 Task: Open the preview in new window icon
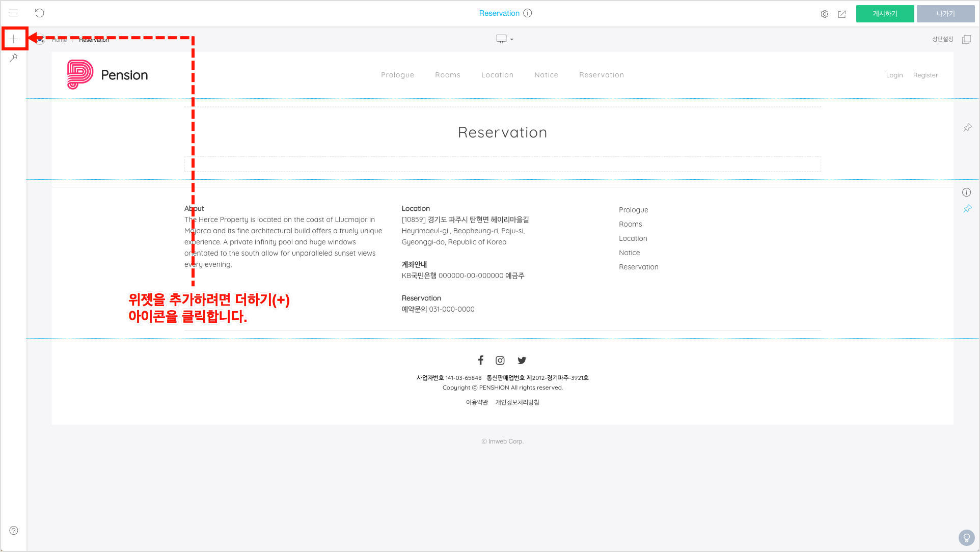(842, 14)
